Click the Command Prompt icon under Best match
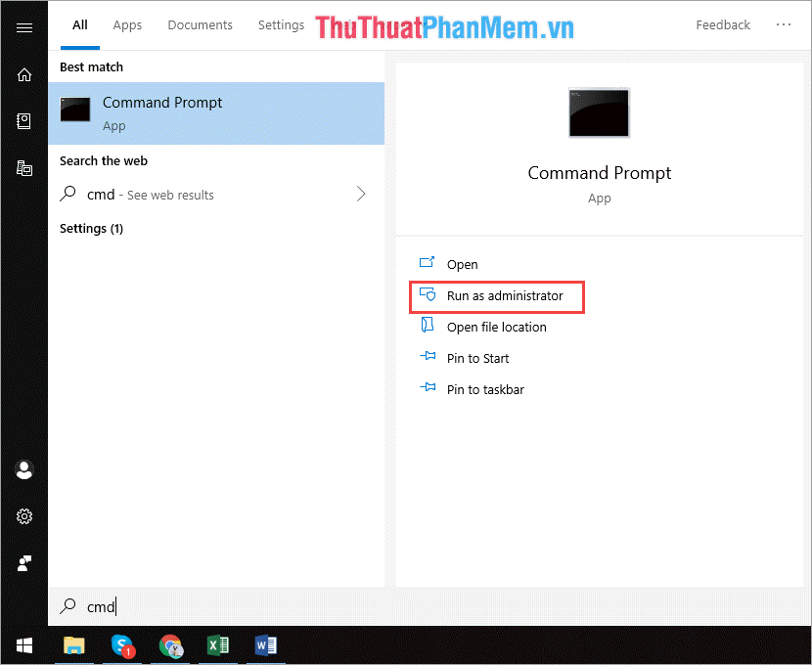The height and width of the screenshot is (665, 812). pyautogui.click(x=75, y=110)
